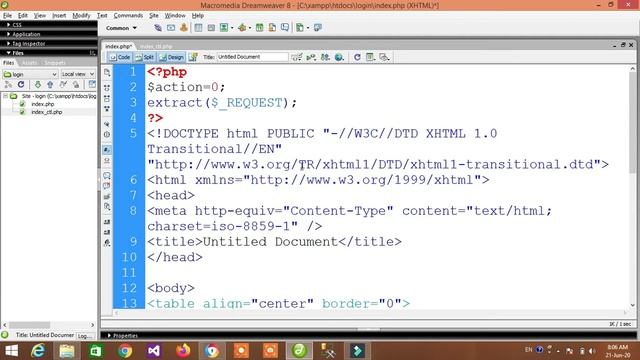Click the Title input field
The height and width of the screenshot is (360, 640).
pyautogui.click(x=252, y=57)
